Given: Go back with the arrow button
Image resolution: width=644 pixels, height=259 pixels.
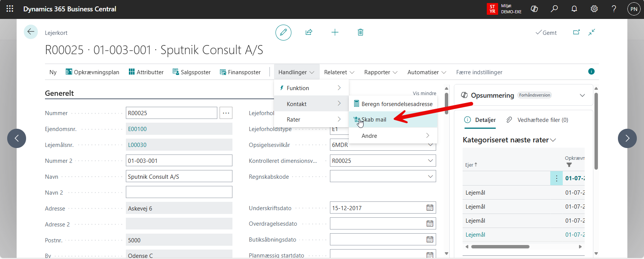Looking at the screenshot, I should pyautogui.click(x=31, y=32).
